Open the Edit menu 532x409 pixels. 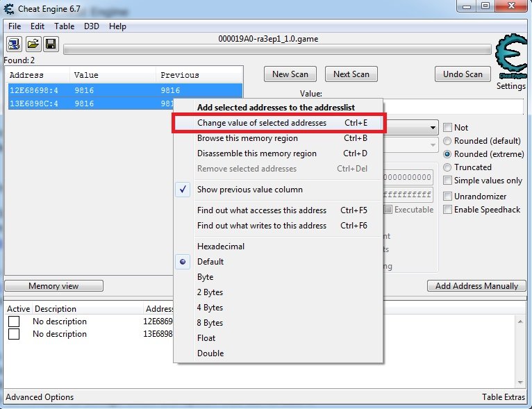pyautogui.click(x=38, y=26)
